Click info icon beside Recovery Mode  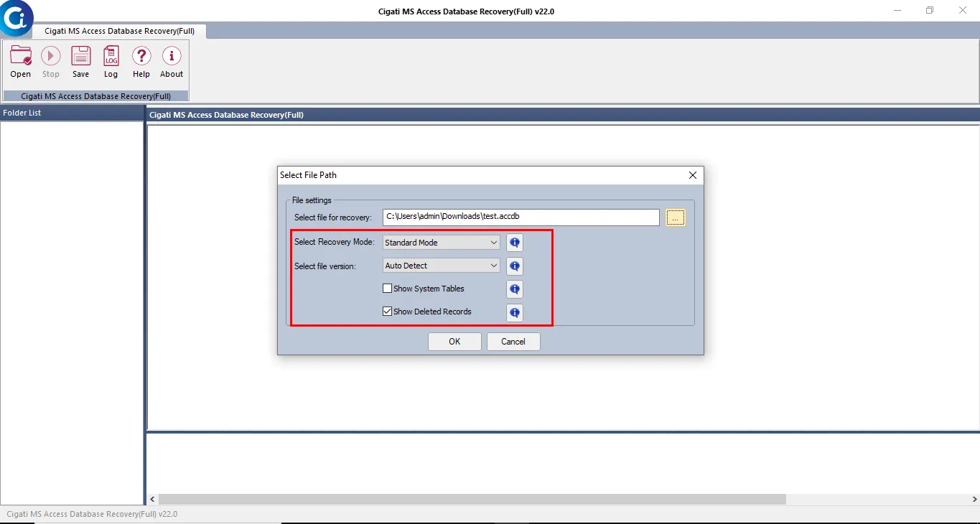pyautogui.click(x=515, y=243)
